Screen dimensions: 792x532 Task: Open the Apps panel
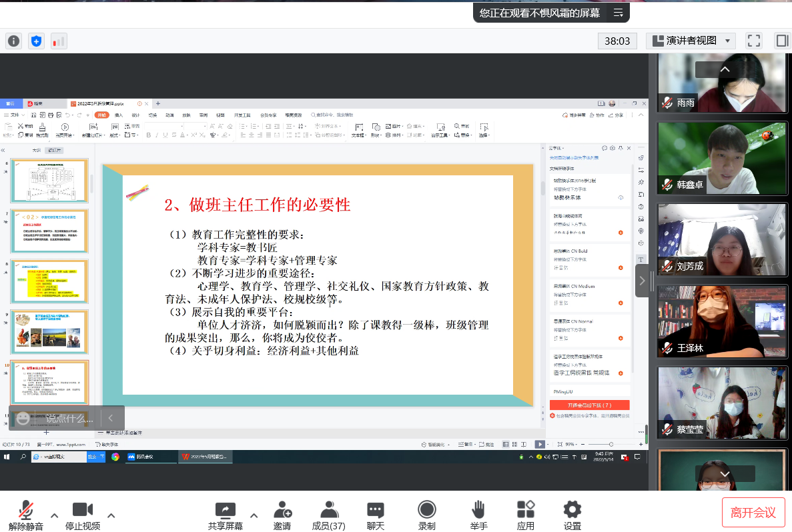click(525, 515)
